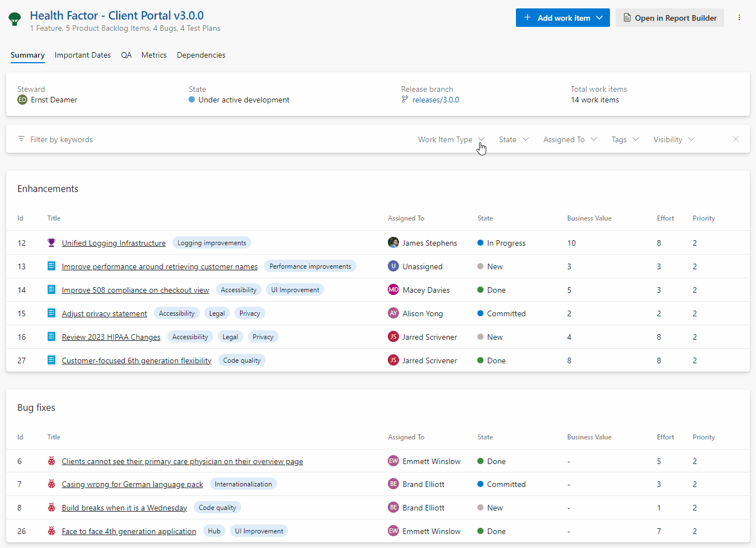Open the three-dot overflow menu top right

point(740,17)
